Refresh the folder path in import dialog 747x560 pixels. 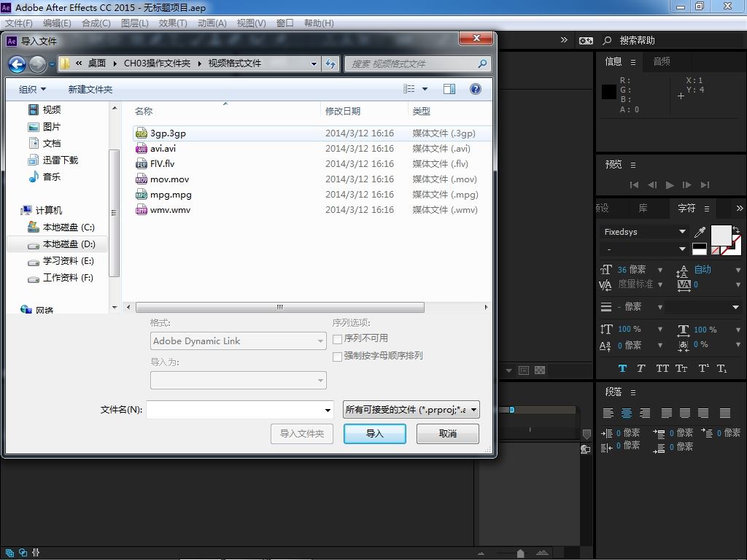tap(330, 64)
